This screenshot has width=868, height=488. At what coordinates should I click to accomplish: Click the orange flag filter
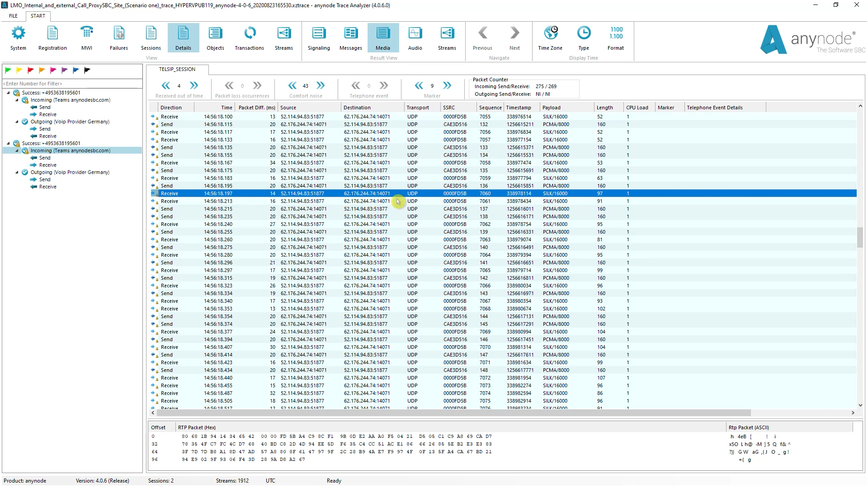[x=42, y=70]
